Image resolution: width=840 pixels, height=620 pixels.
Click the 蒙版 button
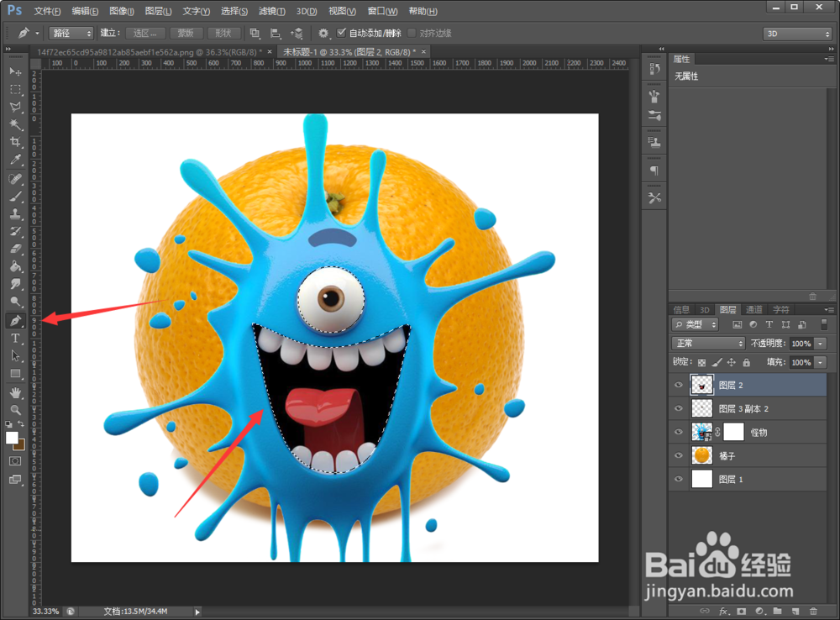186,33
